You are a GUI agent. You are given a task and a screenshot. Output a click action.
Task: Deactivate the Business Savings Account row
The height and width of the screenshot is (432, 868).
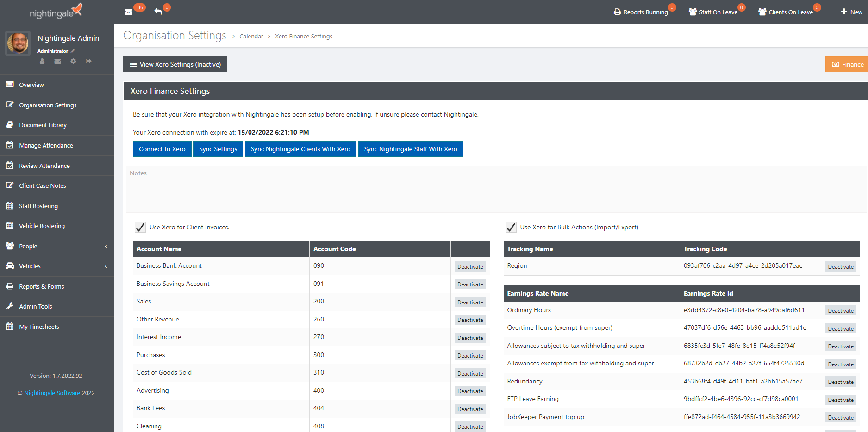[470, 284]
